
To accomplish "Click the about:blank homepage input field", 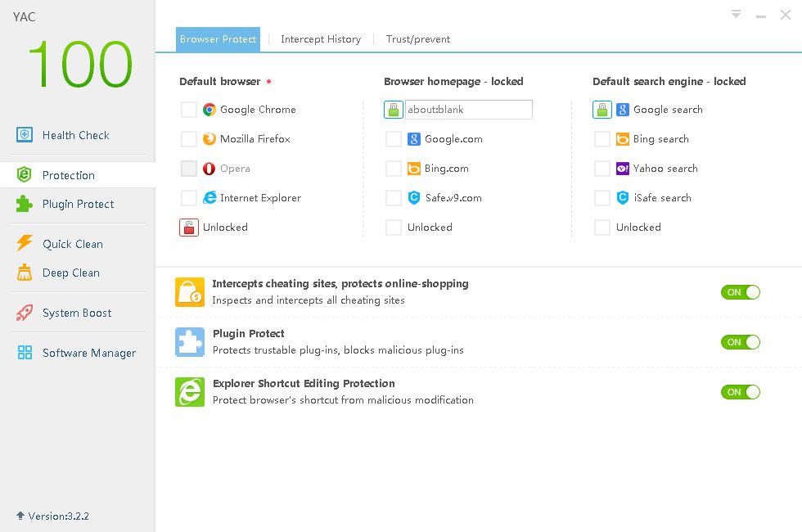I will tap(468, 110).
